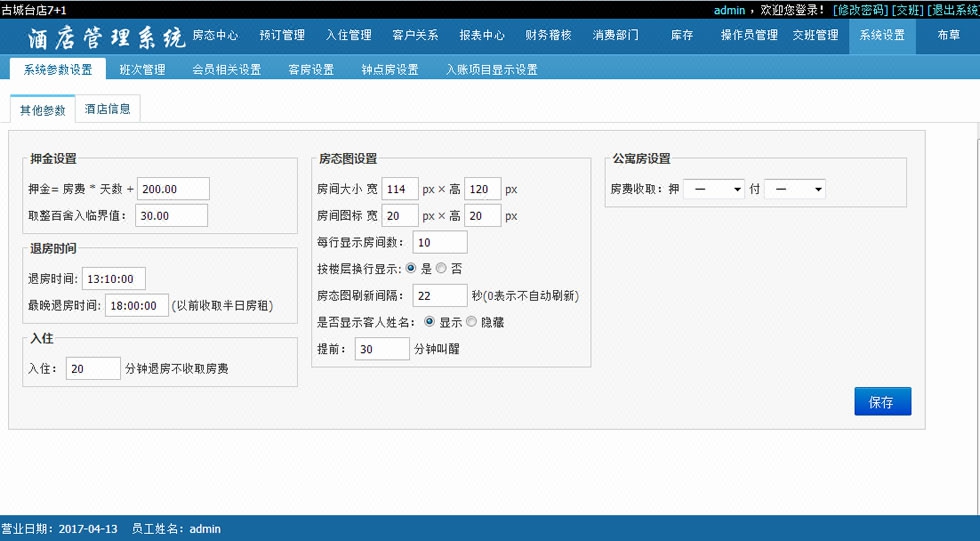The height and width of the screenshot is (541, 980).
Task: Click the 房间图标 width field
Action: coord(400,216)
